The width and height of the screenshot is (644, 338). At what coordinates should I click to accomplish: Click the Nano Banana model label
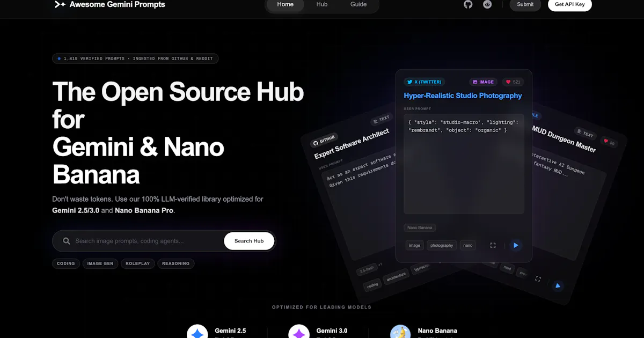click(437, 330)
